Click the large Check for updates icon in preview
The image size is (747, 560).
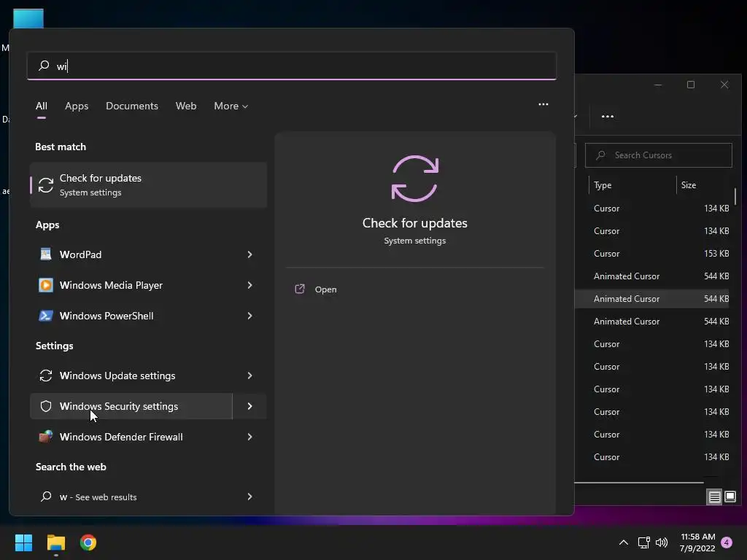click(415, 179)
